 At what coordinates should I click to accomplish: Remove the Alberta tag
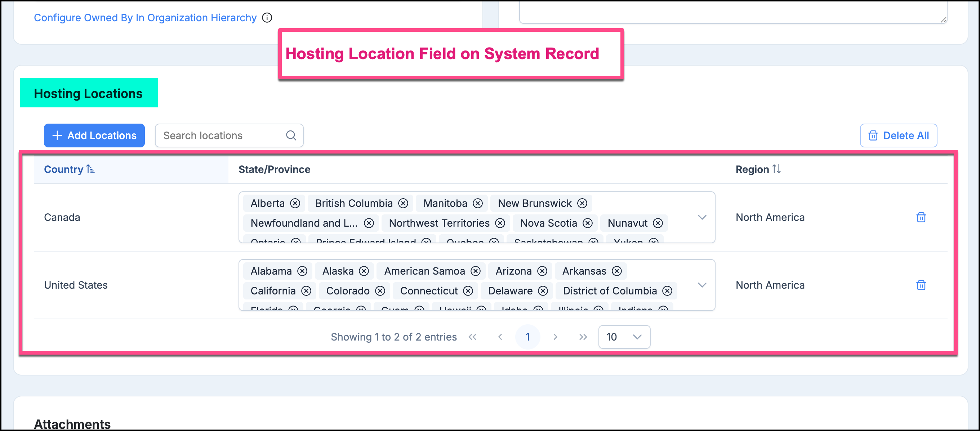point(295,203)
